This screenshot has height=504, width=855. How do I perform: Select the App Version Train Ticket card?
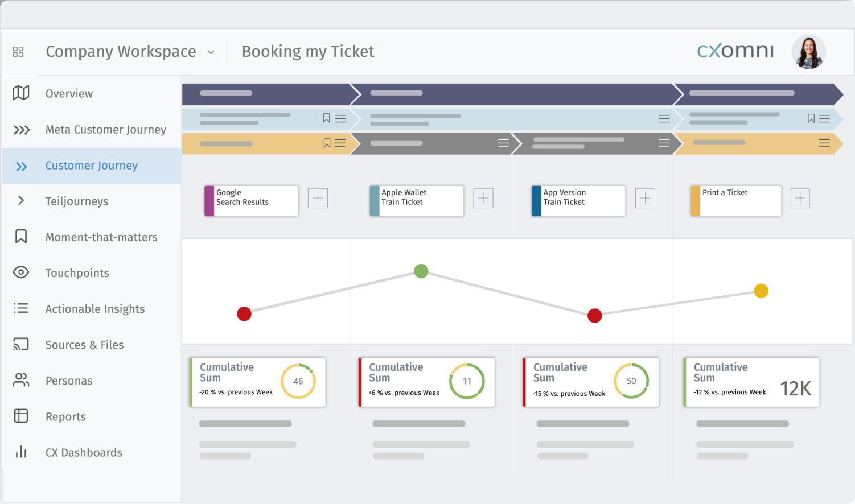point(578,201)
